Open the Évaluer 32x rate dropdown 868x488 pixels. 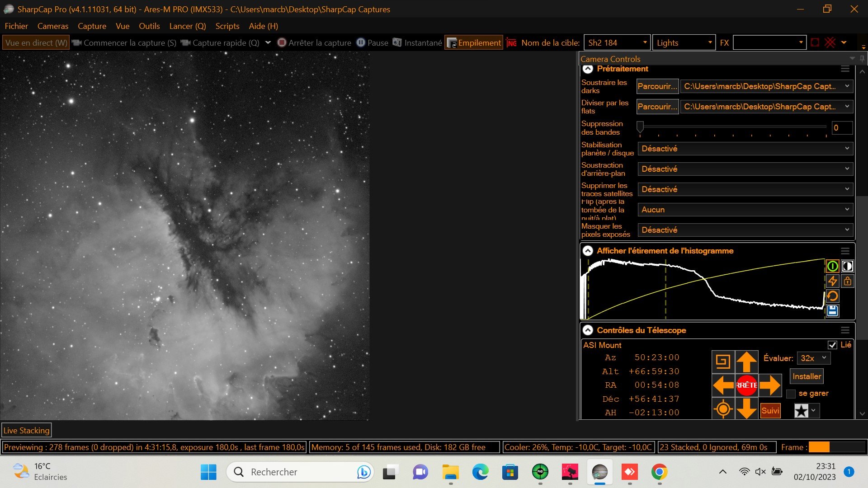tap(813, 358)
